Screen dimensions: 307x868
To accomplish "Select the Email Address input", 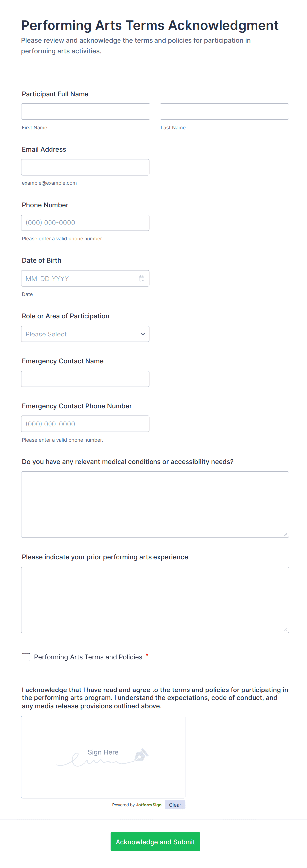I will click(85, 167).
